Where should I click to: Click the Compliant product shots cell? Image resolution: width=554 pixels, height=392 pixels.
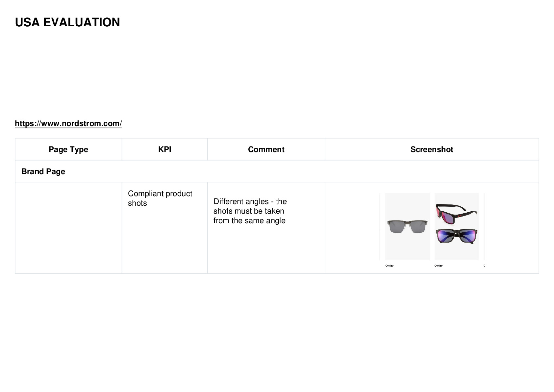coord(160,198)
